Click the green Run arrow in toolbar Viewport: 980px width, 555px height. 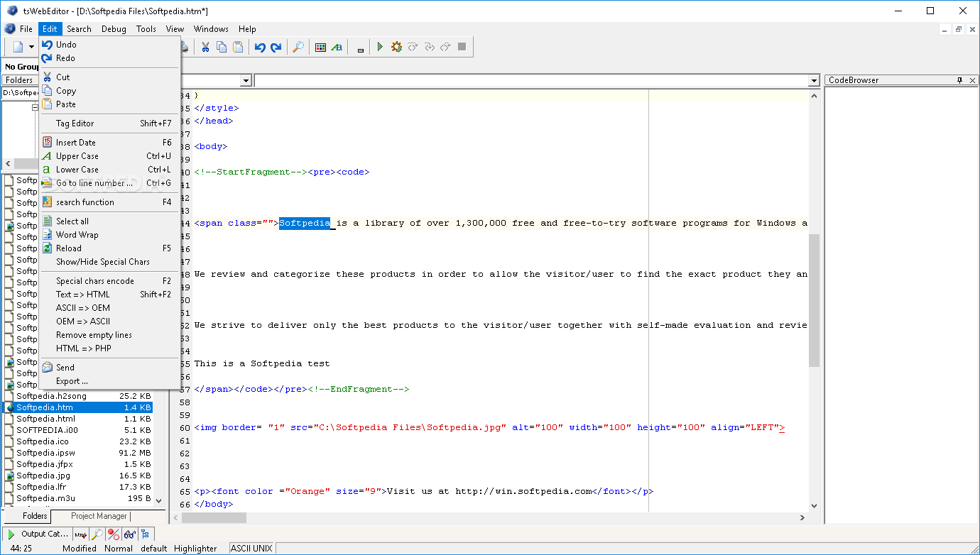pos(380,47)
